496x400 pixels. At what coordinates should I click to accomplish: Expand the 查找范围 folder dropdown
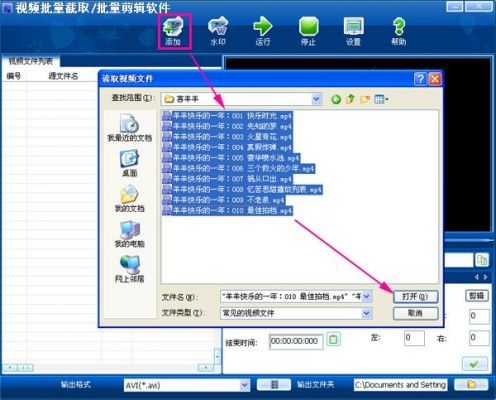316,99
